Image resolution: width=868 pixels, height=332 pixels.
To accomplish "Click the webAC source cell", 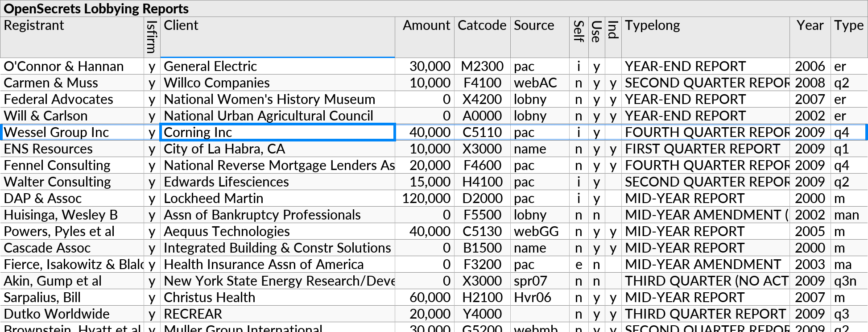I will coord(540,83).
